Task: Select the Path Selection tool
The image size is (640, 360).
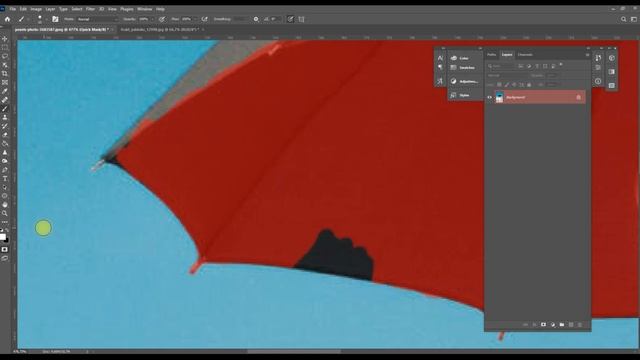Action: click(5, 187)
